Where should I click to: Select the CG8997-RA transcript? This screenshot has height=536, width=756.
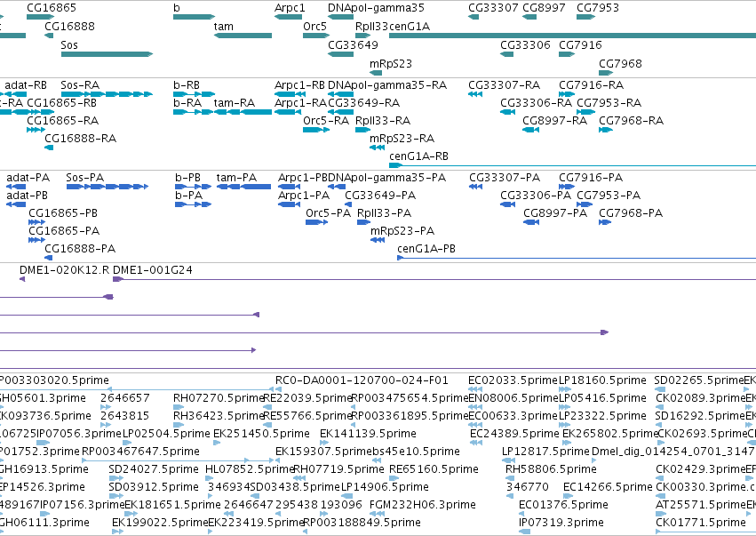531,130
